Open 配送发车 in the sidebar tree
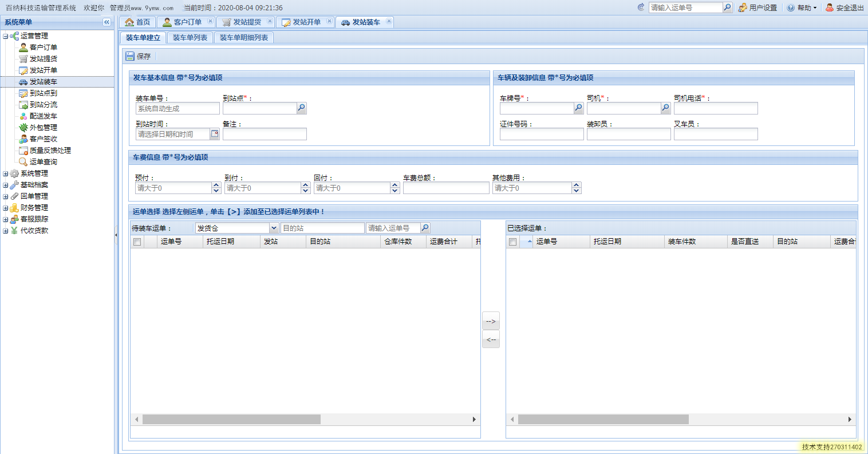868x454 pixels. tap(43, 116)
